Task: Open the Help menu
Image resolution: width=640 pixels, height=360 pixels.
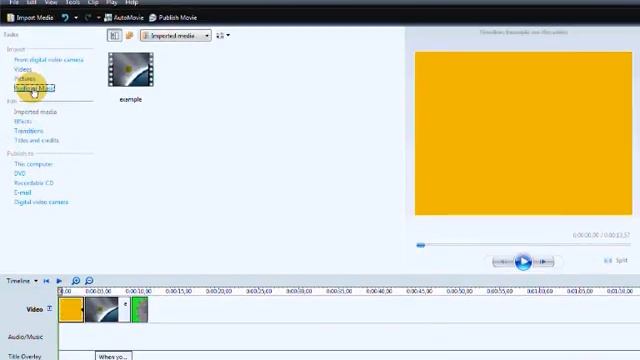Action: point(131,2)
